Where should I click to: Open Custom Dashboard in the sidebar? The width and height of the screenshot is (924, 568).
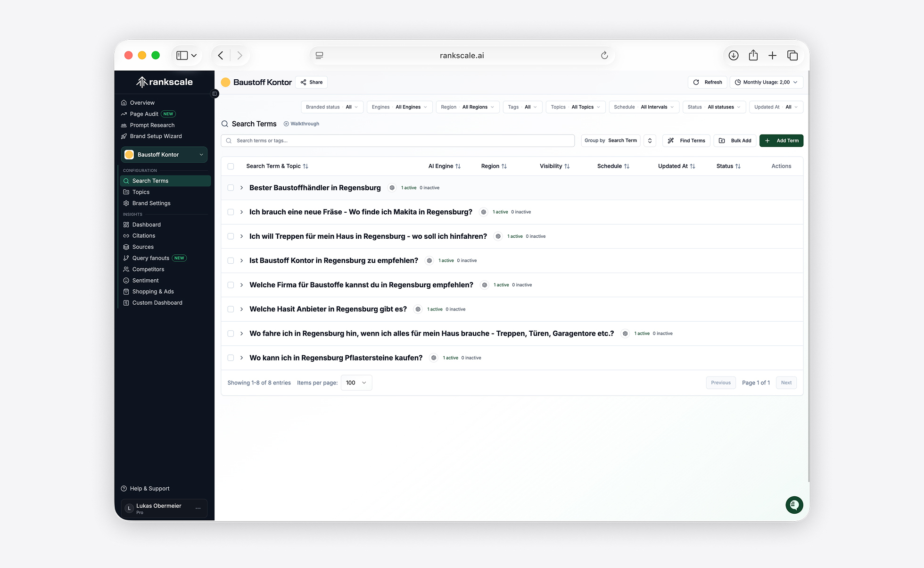coord(157,303)
